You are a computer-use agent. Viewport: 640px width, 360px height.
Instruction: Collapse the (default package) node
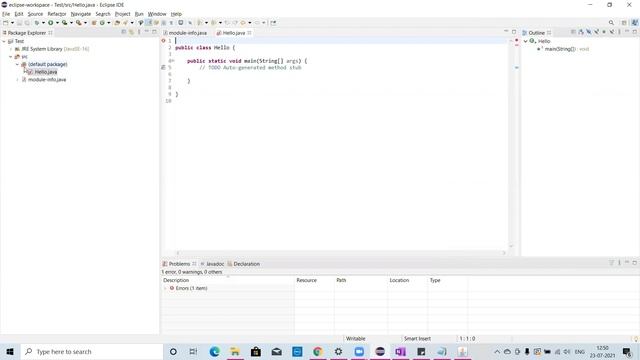pyautogui.click(x=17, y=64)
